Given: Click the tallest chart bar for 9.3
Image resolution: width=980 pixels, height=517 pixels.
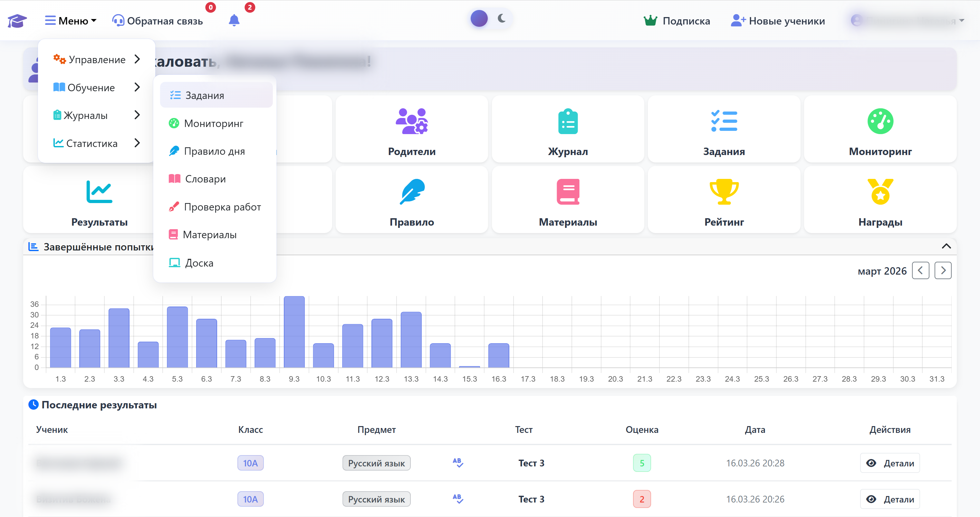Looking at the screenshot, I should (294, 332).
